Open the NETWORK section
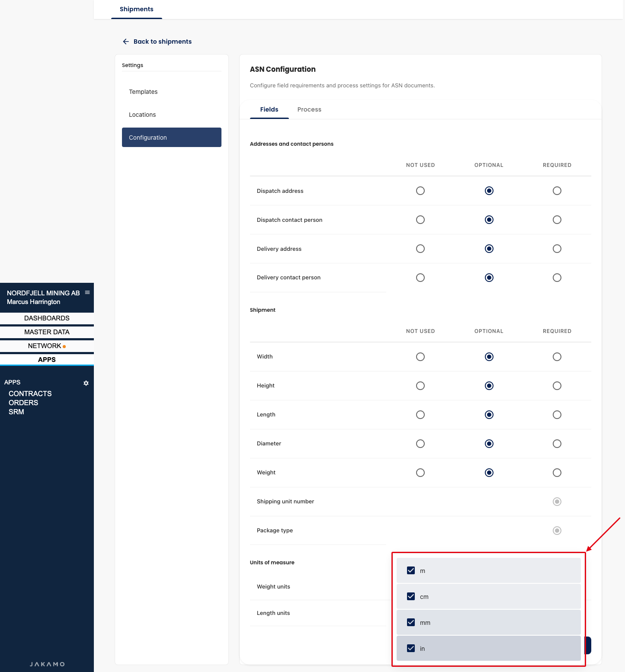 pyautogui.click(x=47, y=346)
